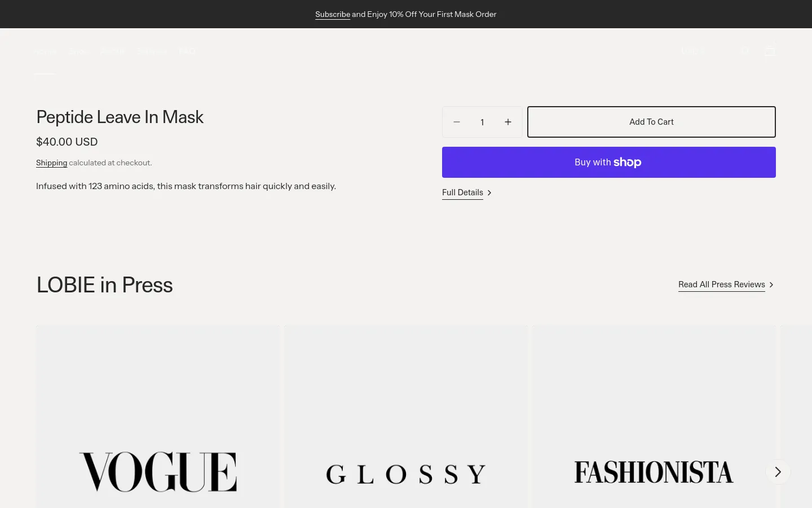
Task: Open the FAQ menu item
Action: click(x=187, y=51)
